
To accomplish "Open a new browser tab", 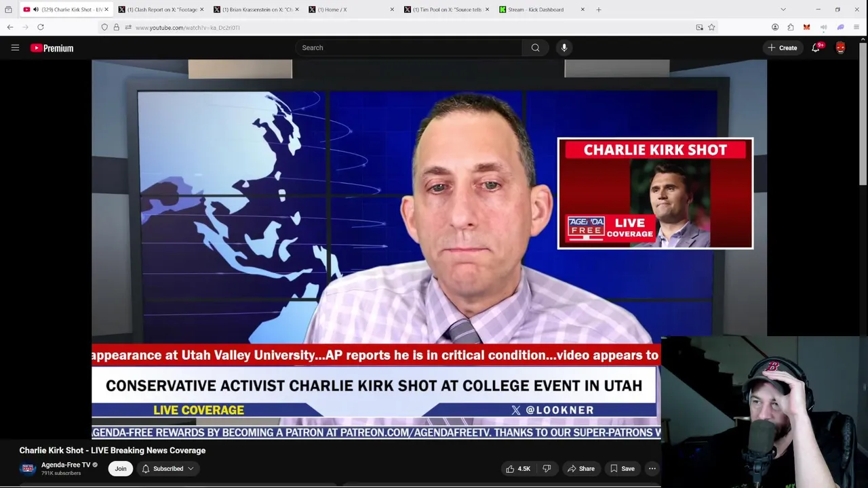I will [x=599, y=9].
